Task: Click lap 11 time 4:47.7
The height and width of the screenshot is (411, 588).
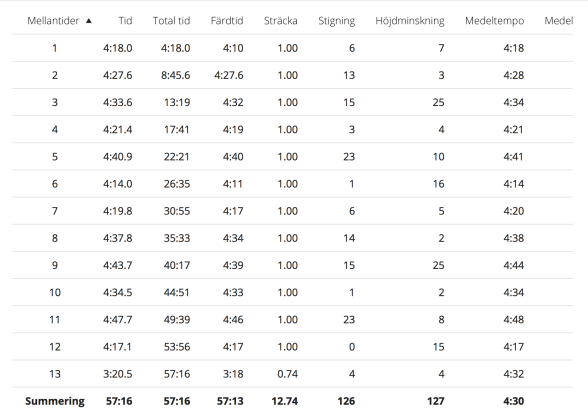Action: (118, 320)
